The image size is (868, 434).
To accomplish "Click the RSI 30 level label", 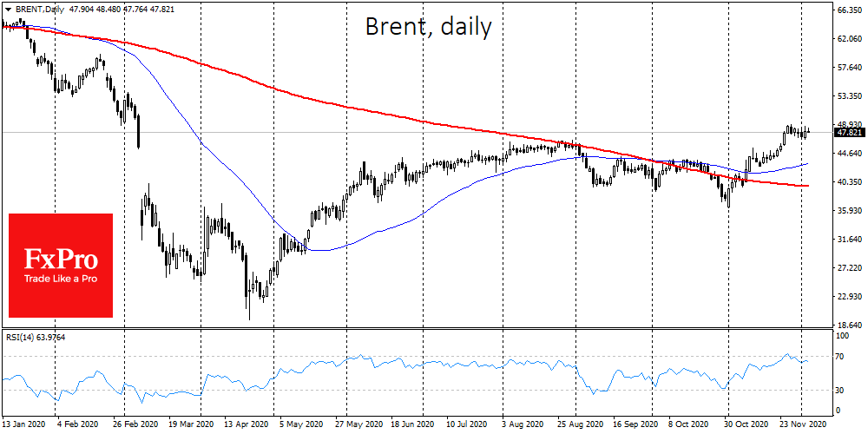I will (840, 391).
